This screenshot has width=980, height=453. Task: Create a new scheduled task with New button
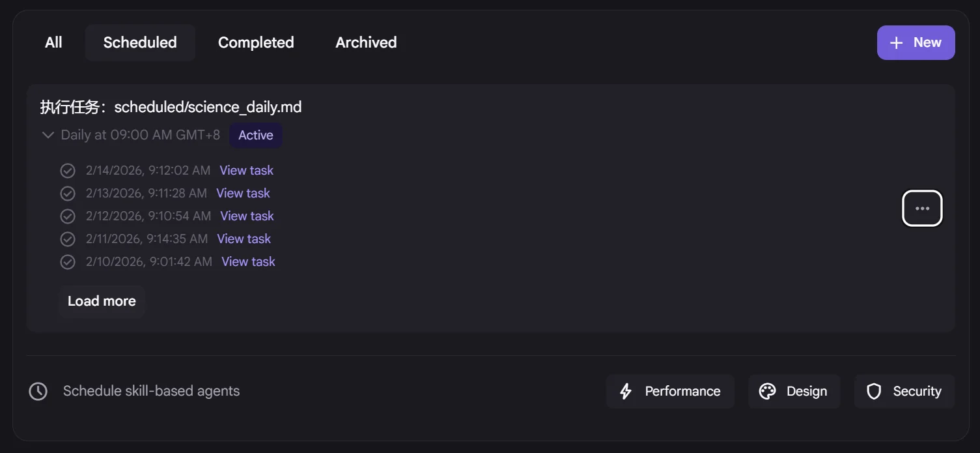click(916, 42)
